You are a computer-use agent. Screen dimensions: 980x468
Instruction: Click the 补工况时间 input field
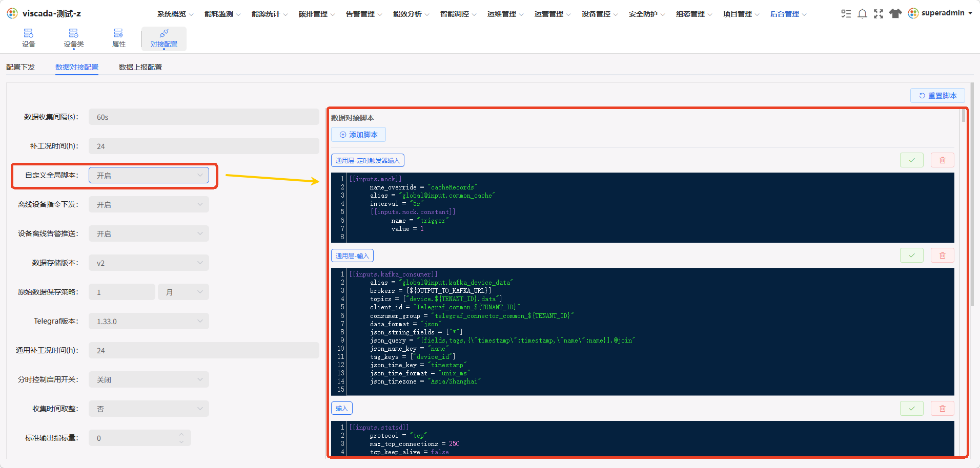coord(204,146)
